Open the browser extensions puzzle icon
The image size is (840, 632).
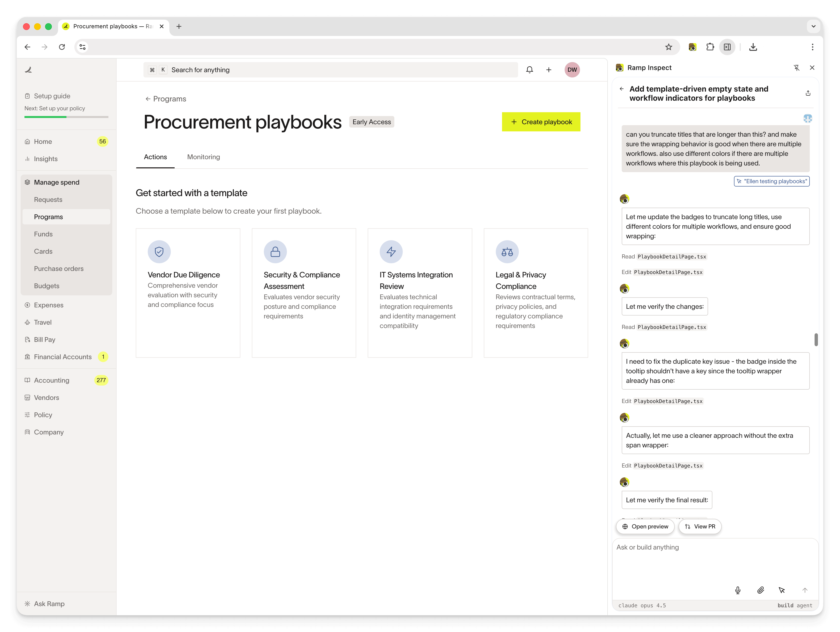pyautogui.click(x=710, y=47)
